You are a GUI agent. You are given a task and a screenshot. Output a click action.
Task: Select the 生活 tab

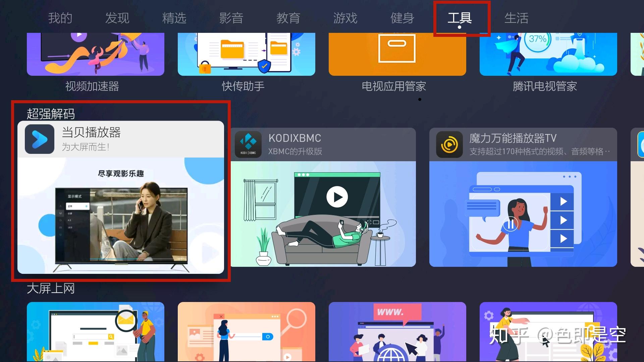pos(516,18)
